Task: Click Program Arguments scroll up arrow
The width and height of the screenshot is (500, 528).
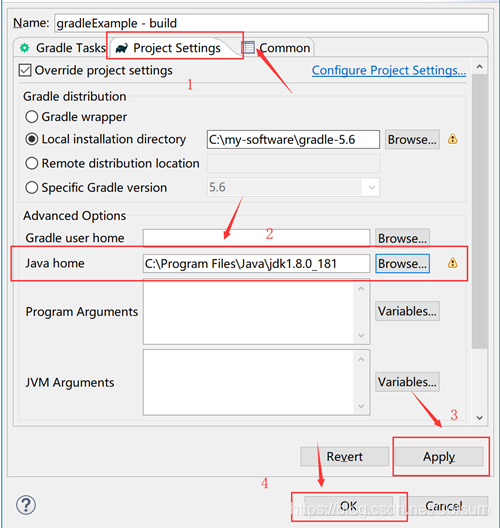Action: click(x=361, y=289)
